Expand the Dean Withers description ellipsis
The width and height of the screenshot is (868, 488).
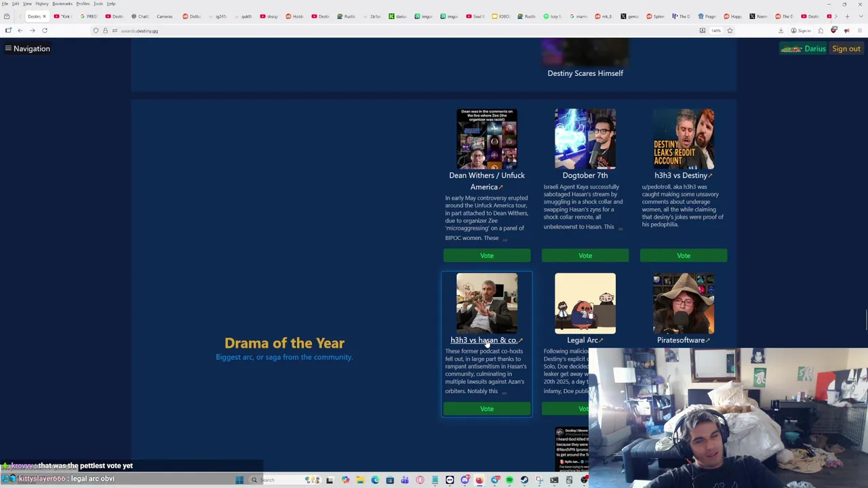click(505, 239)
